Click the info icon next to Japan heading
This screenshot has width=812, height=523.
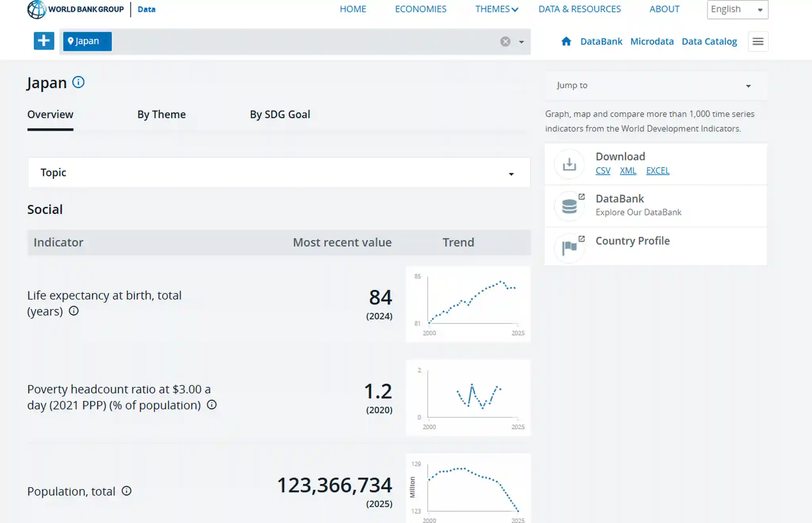pos(79,82)
